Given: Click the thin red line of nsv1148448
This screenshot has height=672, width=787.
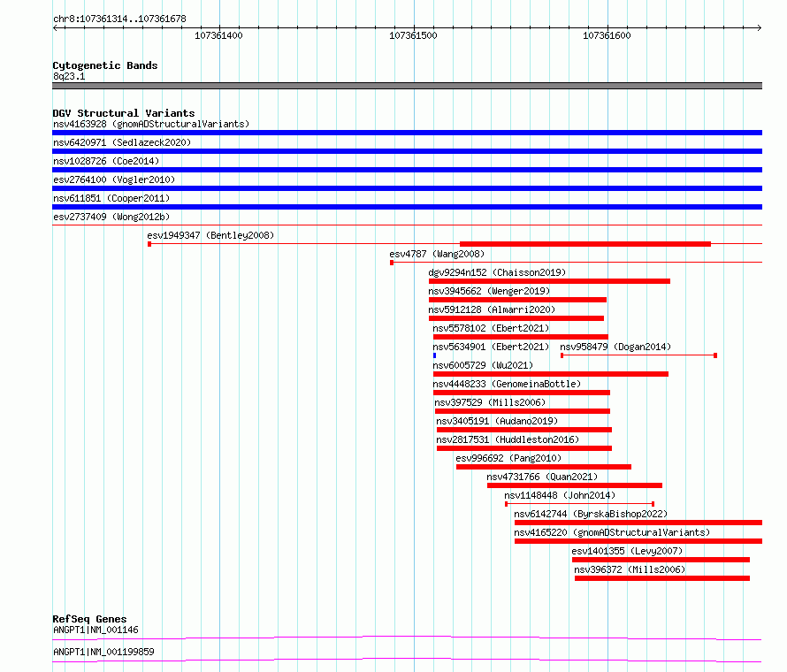Looking at the screenshot, I should coord(579,504).
